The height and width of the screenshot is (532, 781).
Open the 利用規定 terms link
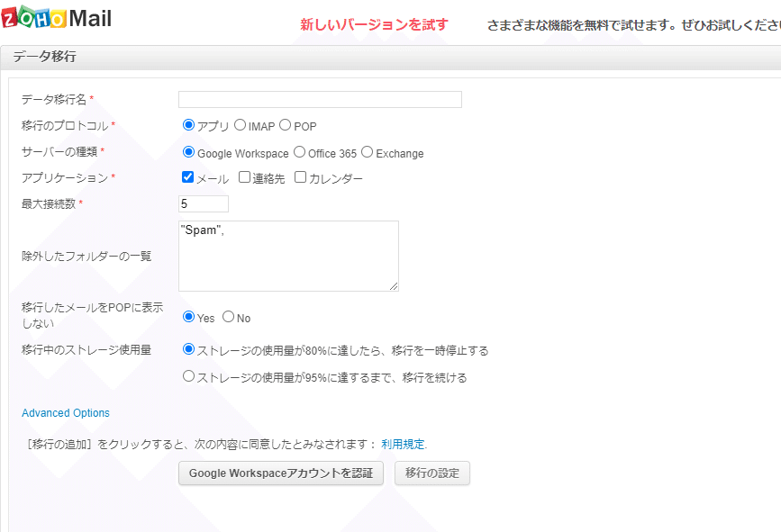pos(403,444)
